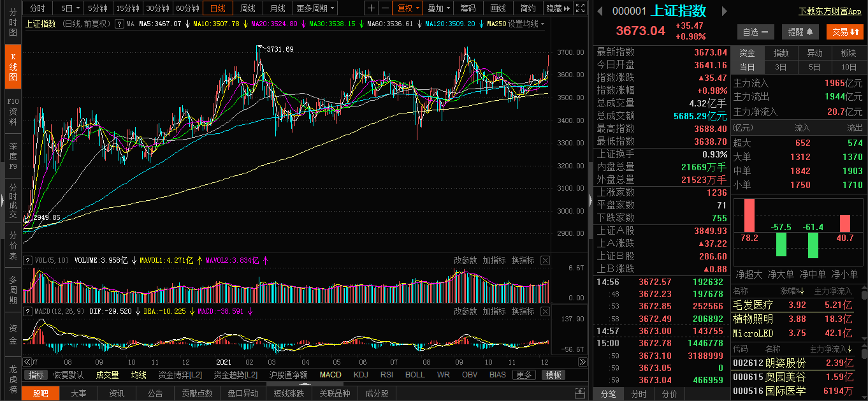
Task: Go to next stock with right arrow
Action: [x=724, y=11]
